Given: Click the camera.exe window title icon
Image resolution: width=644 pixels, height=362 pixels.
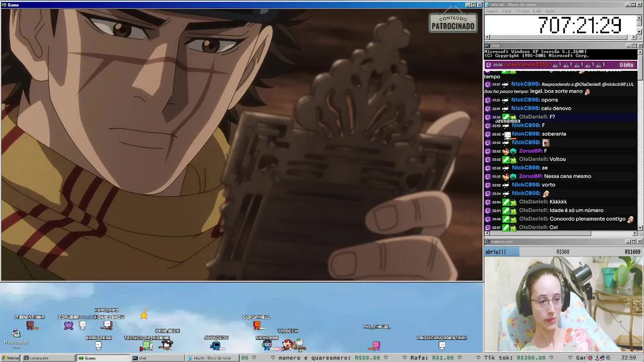Looking at the screenshot, I should coord(488,242).
